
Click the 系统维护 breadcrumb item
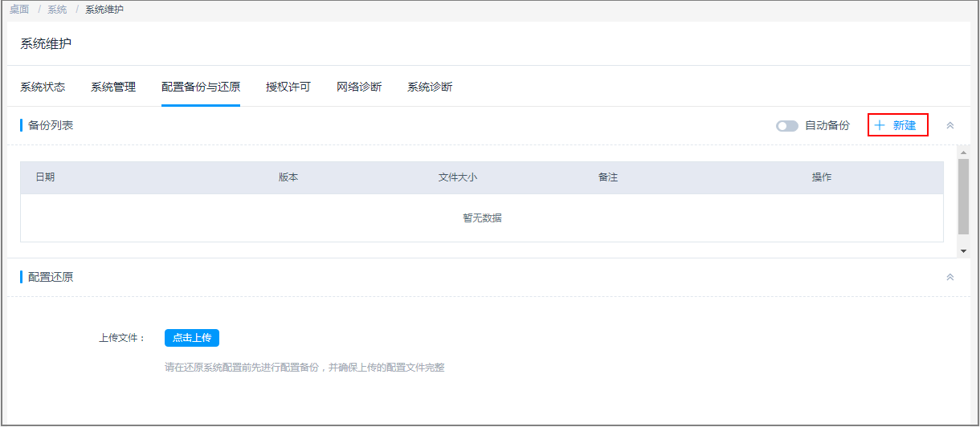[x=104, y=10]
